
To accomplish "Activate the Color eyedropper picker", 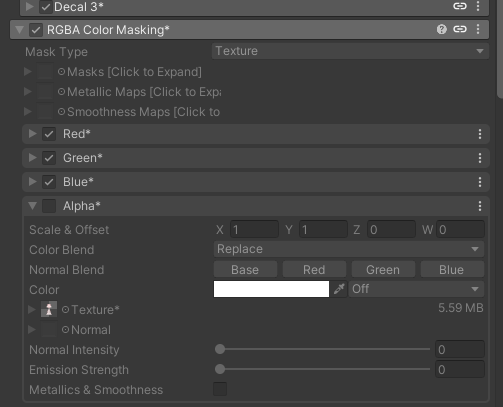I will click(339, 289).
